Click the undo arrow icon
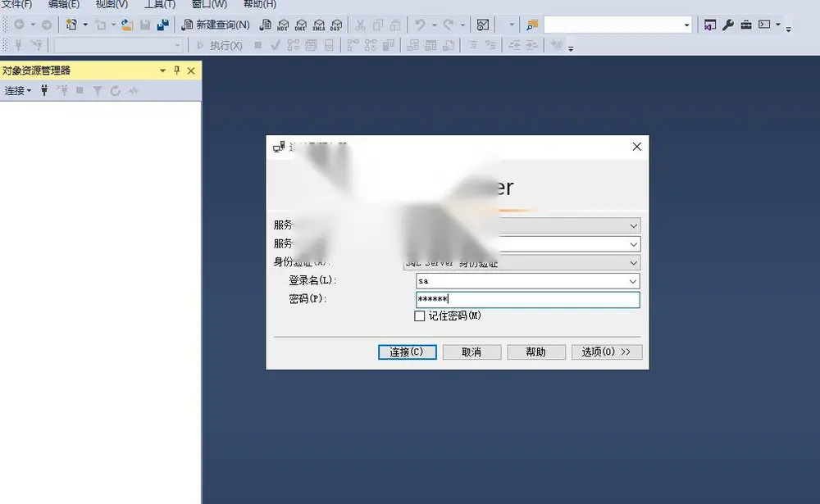This screenshot has width=820, height=504. coord(420,25)
